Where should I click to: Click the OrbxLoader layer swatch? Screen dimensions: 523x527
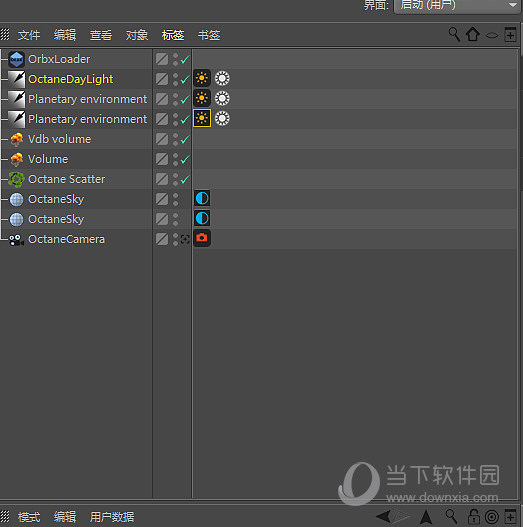point(162,59)
